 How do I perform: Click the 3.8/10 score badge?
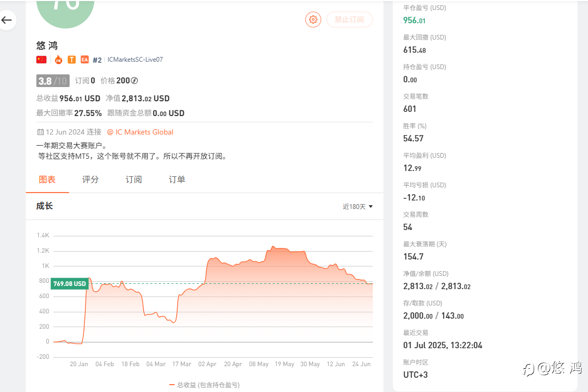click(x=53, y=81)
